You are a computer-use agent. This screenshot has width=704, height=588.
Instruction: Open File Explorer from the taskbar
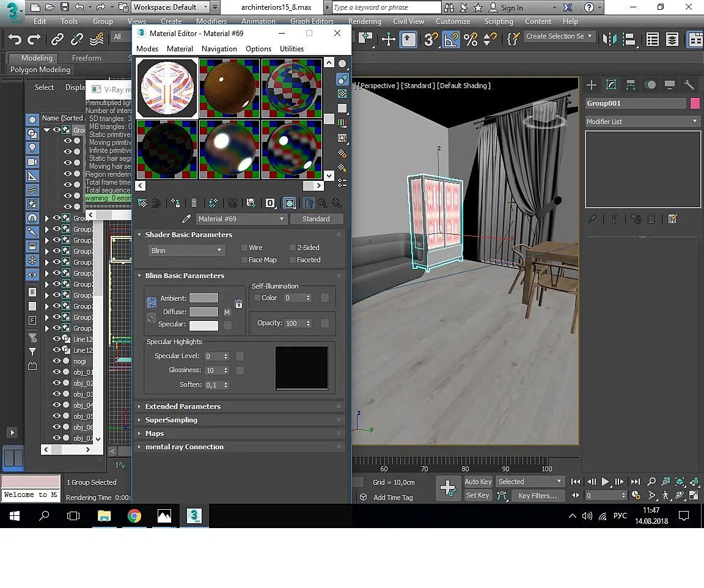click(104, 516)
